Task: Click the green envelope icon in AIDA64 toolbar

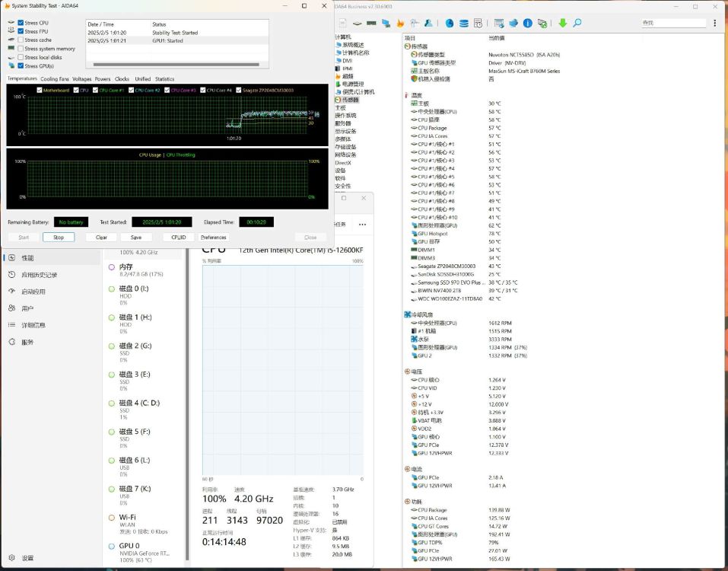Action: [x=542, y=23]
